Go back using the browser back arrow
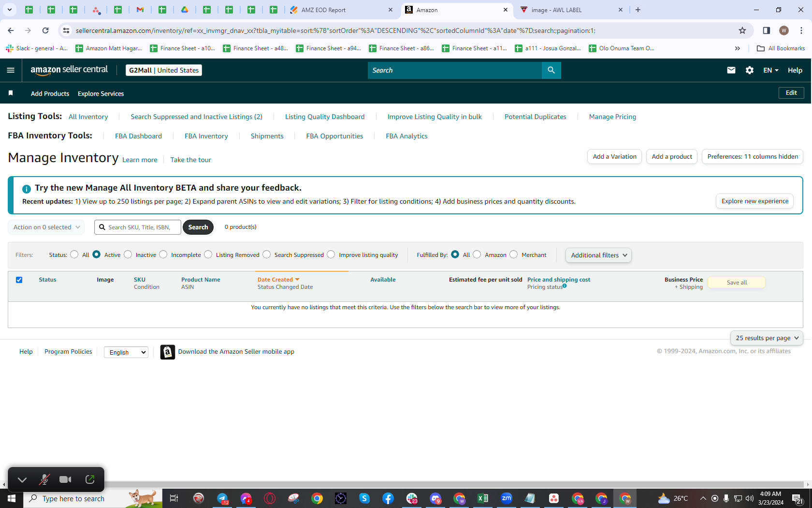This screenshot has height=508, width=812. click(11, 30)
